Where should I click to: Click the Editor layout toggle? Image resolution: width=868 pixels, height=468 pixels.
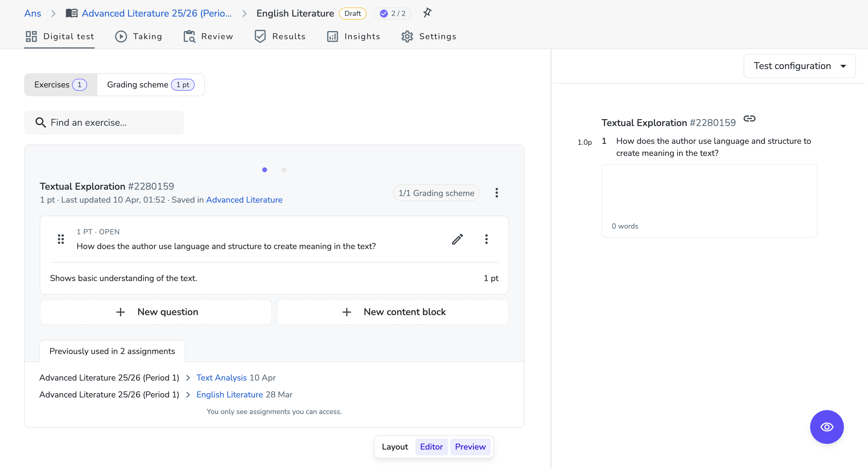pyautogui.click(x=431, y=447)
